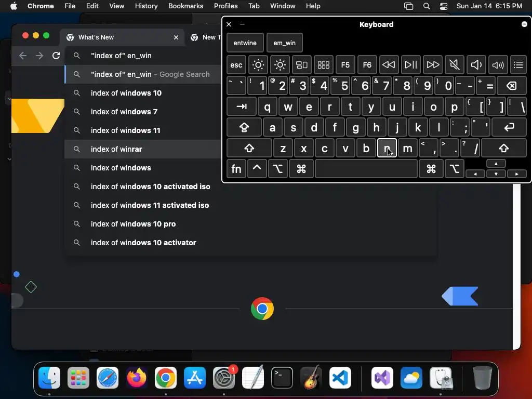Reload the page in Chrome

[x=56, y=56]
